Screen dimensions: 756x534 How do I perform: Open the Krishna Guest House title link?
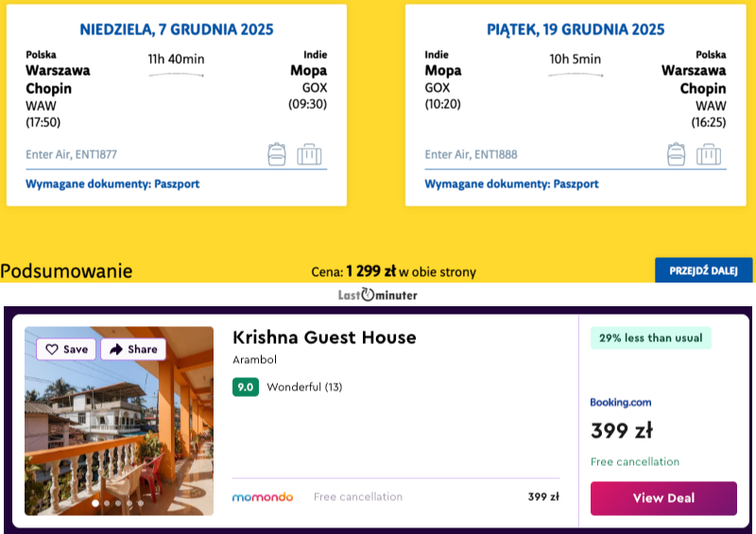click(x=324, y=337)
